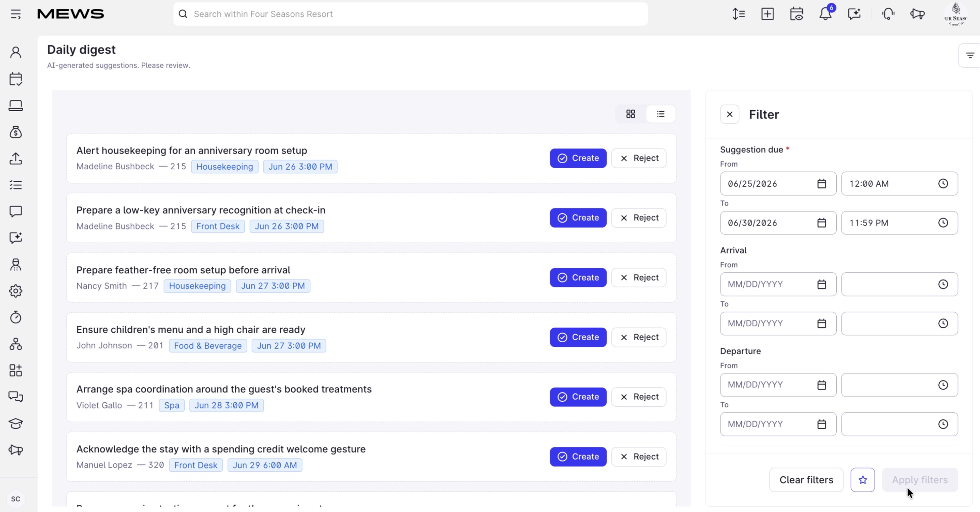This screenshot has width=980, height=512.
Task: Open the laptop icon in sidebar
Action: coord(16,105)
